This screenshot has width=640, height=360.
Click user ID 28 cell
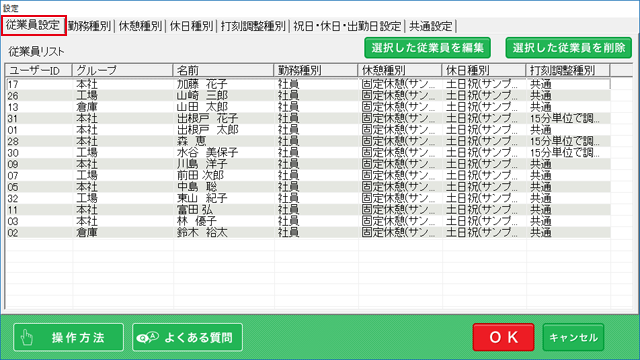[x=40, y=141]
